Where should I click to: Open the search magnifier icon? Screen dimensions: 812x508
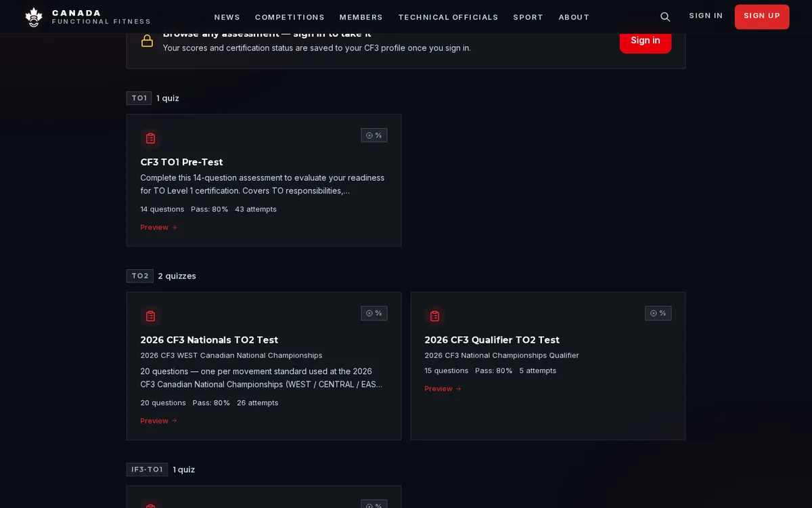[665, 17]
